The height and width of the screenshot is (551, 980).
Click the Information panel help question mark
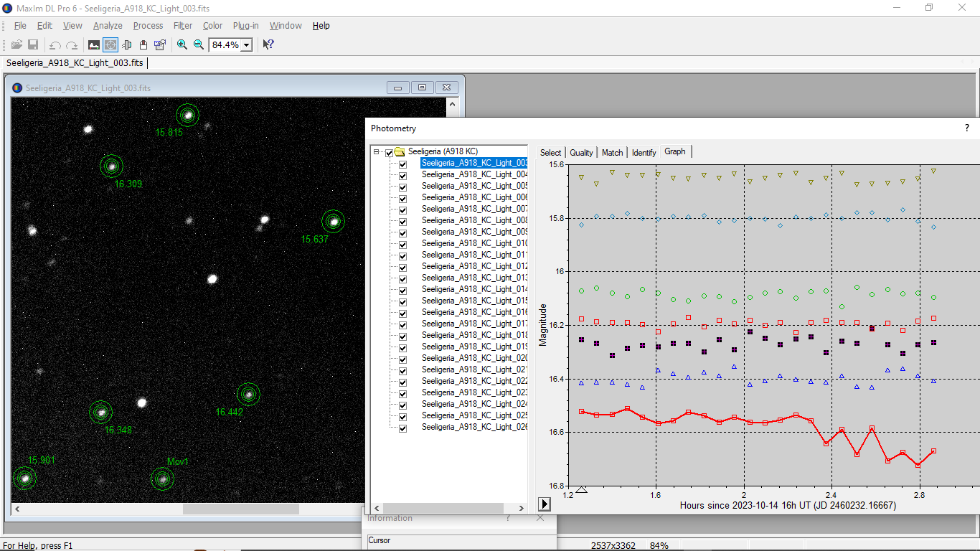[508, 518]
